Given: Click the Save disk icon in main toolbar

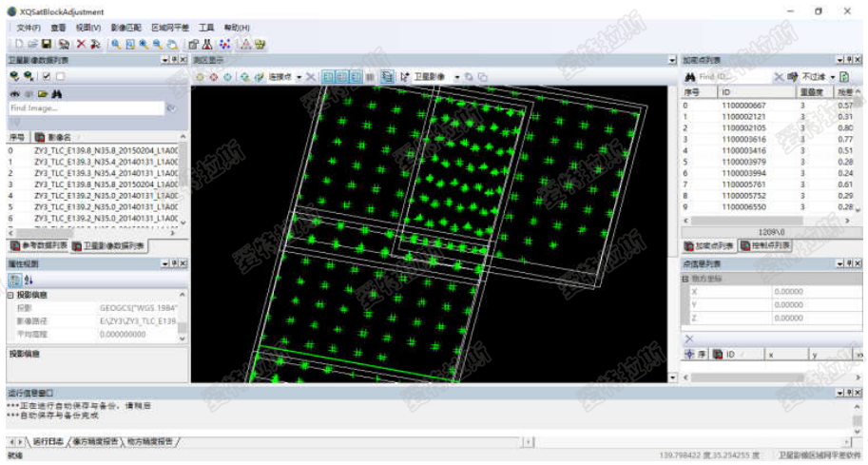Looking at the screenshot, I should [46, 45].
